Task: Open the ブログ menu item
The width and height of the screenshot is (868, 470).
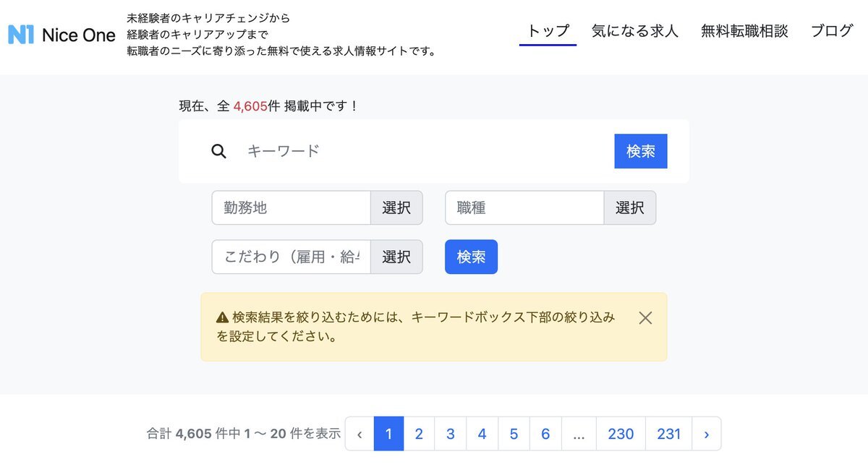Action: point(832,31)
